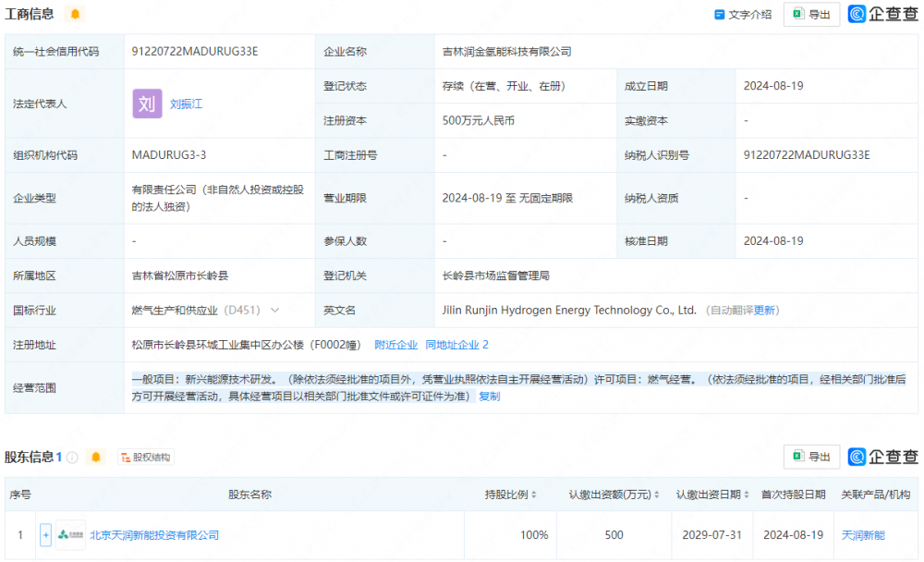Export 工商信息 with the top 导出 button
This screenshot has width=924, height=562.
(x=811, y=14)
